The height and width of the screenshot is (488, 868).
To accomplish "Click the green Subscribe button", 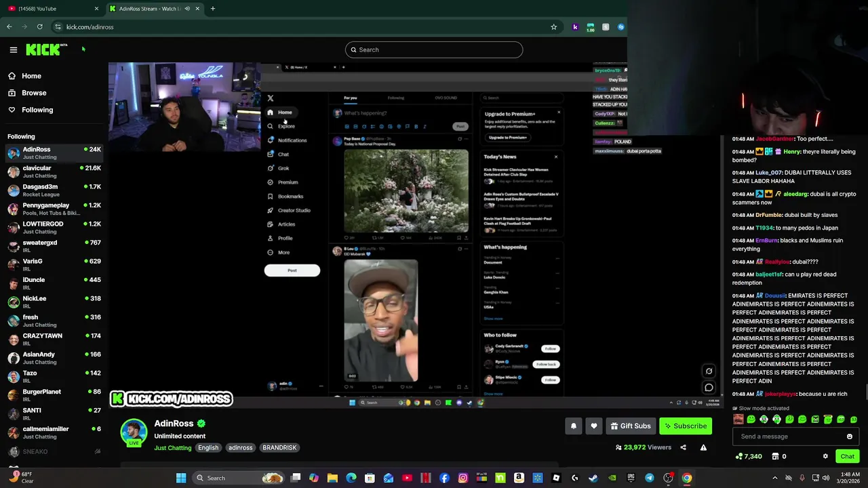I will tap(686, 426).
